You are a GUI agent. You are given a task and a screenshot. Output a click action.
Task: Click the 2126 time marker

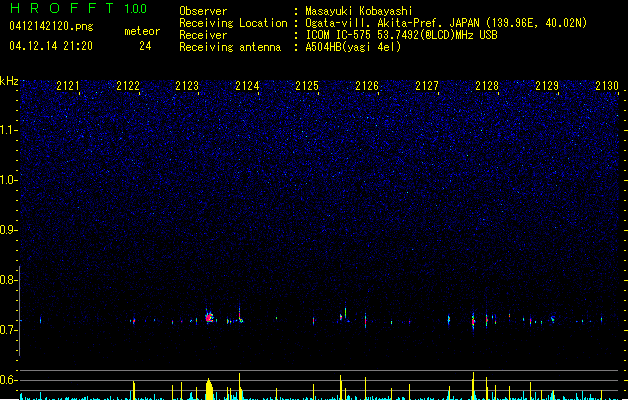pyautogui.click(x=367, y=86)
